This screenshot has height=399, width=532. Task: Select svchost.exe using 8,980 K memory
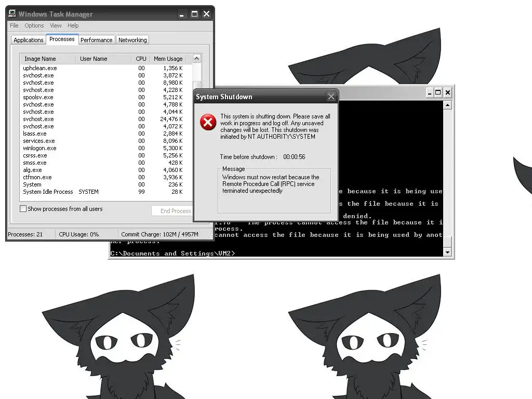pyautogui.click(x=103, y=83)
